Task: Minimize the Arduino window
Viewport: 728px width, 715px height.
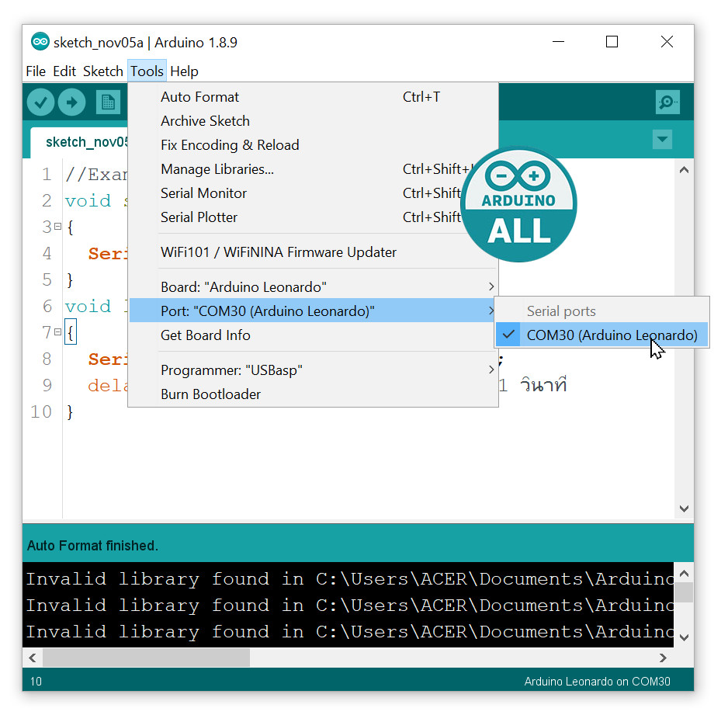Action: [x=558, y=42]
